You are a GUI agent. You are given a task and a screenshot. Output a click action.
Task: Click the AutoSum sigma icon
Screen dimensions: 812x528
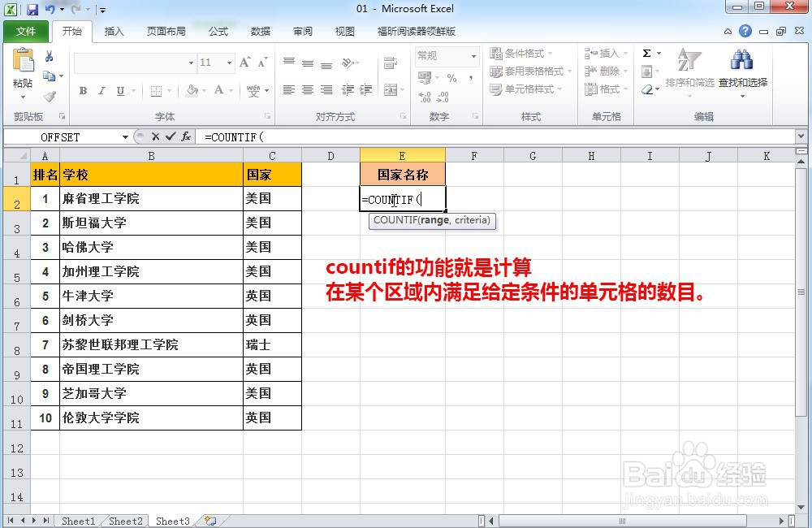[x=647, y=54]
